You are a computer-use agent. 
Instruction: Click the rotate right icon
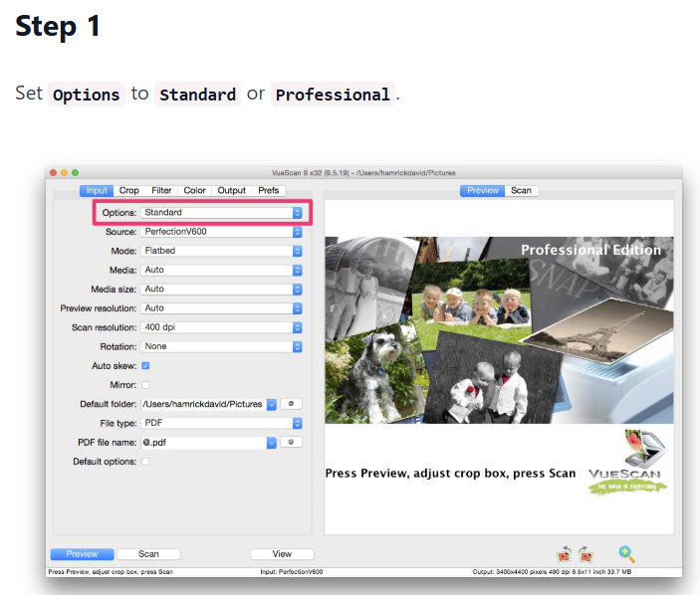point(585,554)
